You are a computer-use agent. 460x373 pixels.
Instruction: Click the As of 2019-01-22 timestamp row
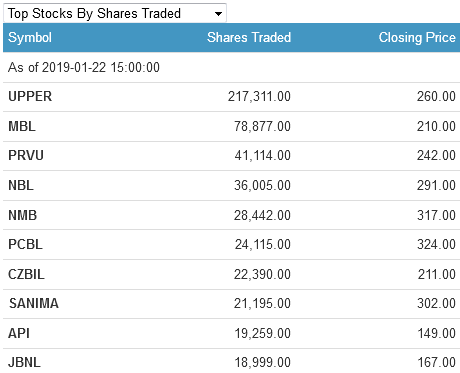[231, 67]
